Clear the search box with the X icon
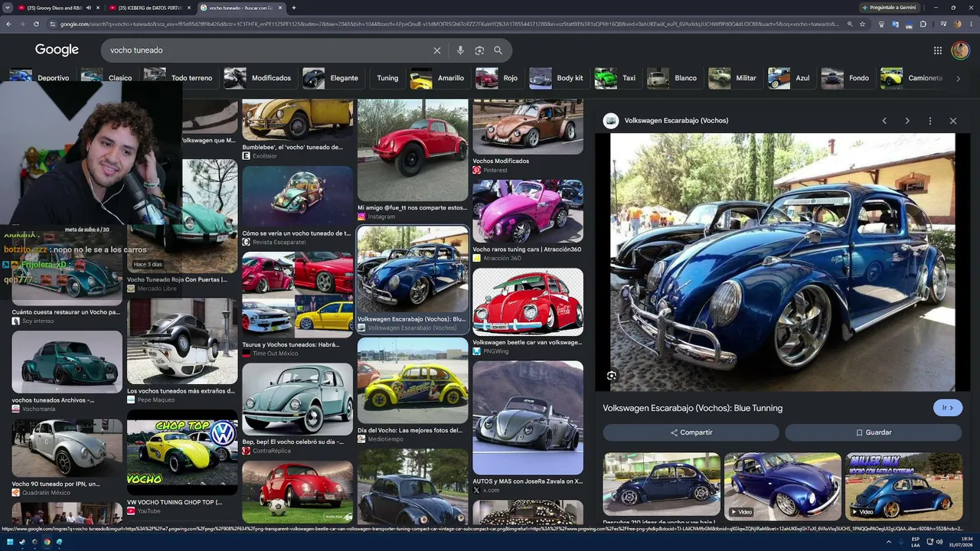 [437, 51]
